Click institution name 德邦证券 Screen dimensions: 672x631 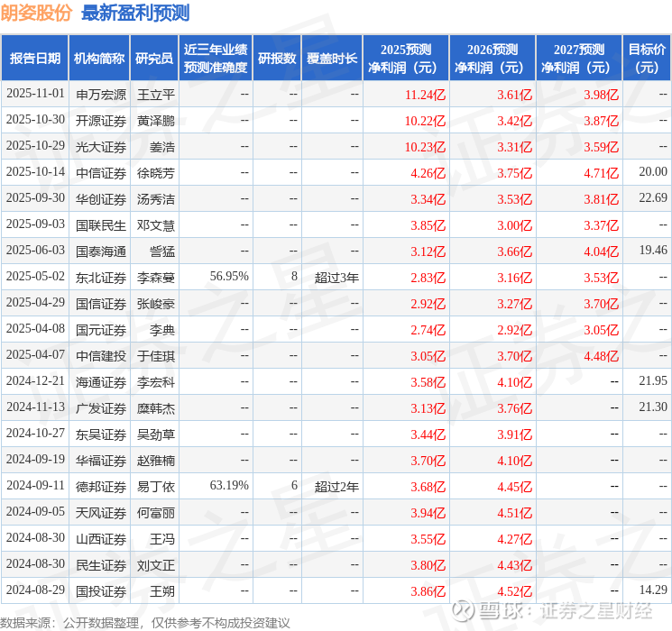pyautogui.click(x=101, y=487)
